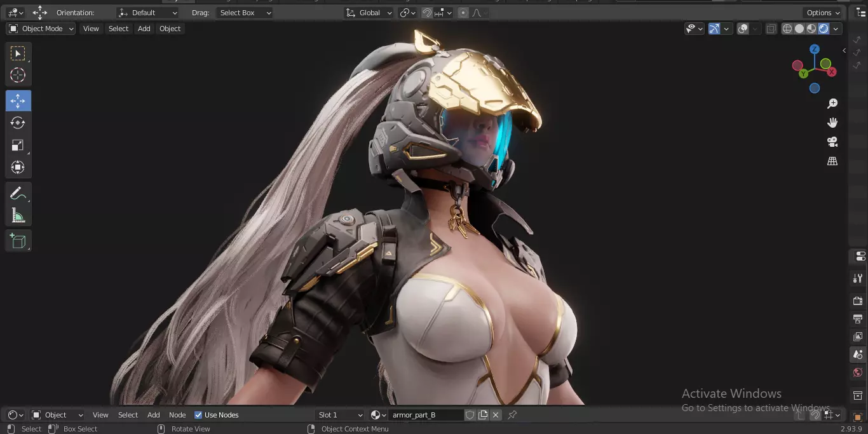Viewport: 868px width, 434px height.
Task: Open the gizmo options dropdown arrow
Action: coord(727,29)
